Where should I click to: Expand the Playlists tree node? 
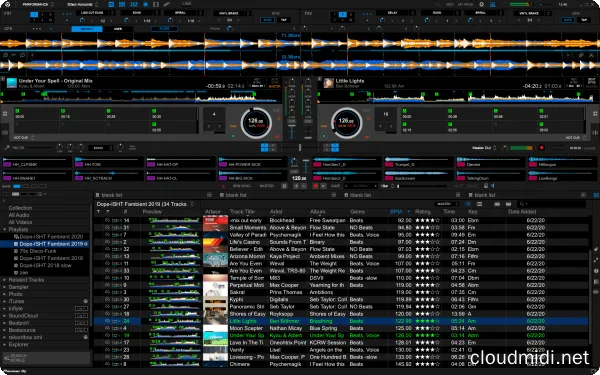point(5,230)
